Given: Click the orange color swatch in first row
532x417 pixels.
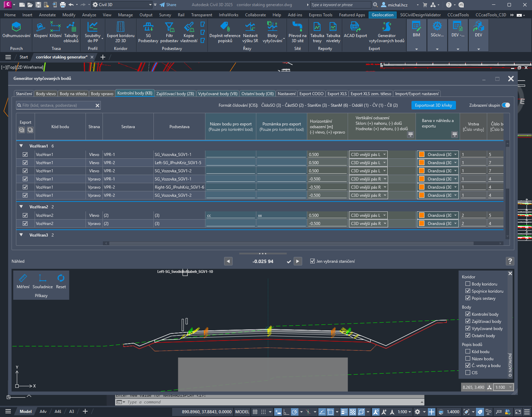Looking at the screenshot, I should 422,155.
